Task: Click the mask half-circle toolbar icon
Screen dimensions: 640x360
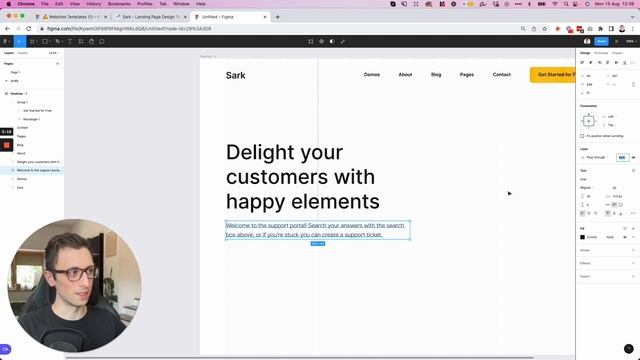Action: tap(332, 41)
